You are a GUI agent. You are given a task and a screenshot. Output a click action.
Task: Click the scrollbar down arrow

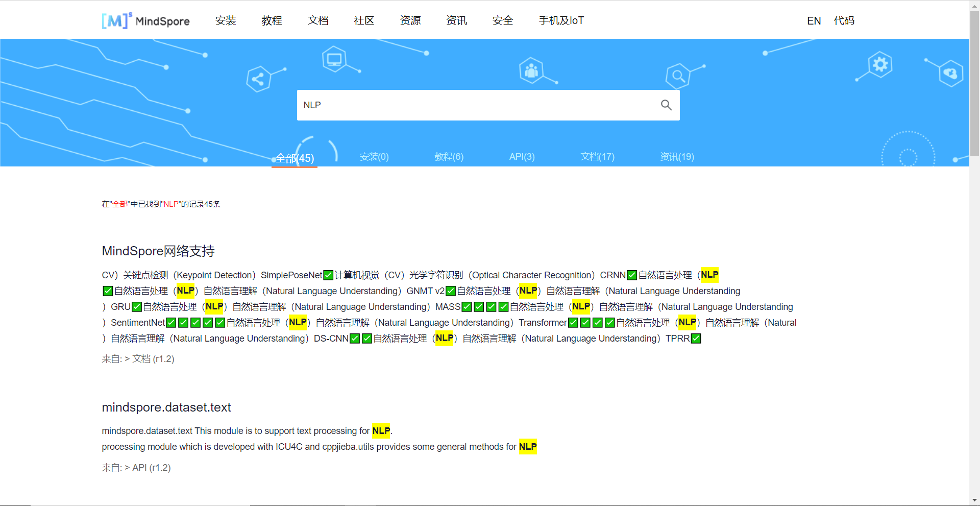coord(974,501)
